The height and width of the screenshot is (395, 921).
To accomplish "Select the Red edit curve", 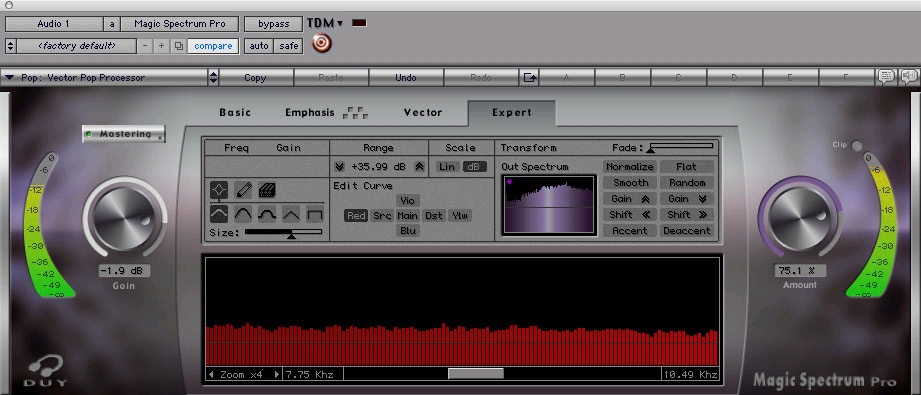I will pyautogui.click(x=356, y=216).
